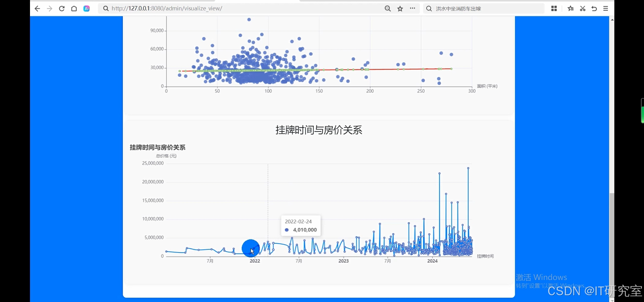The width and height of the screenshot is (644, 302).
Task: Click the search box with 洪水中坐消防车出嫁
Action: [x=484, y=8]
